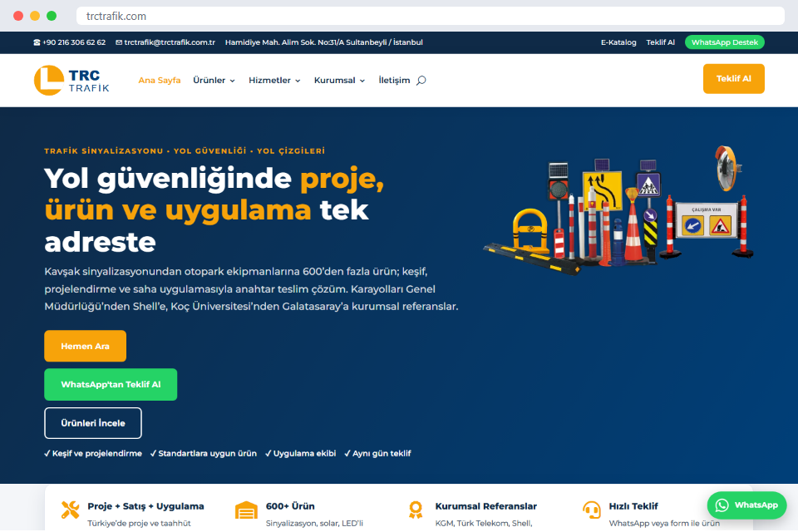Image resolution: width=798 pixels, height=532 pixels.
Task: Click the traffic products hero image
Action: coord(618,210)
